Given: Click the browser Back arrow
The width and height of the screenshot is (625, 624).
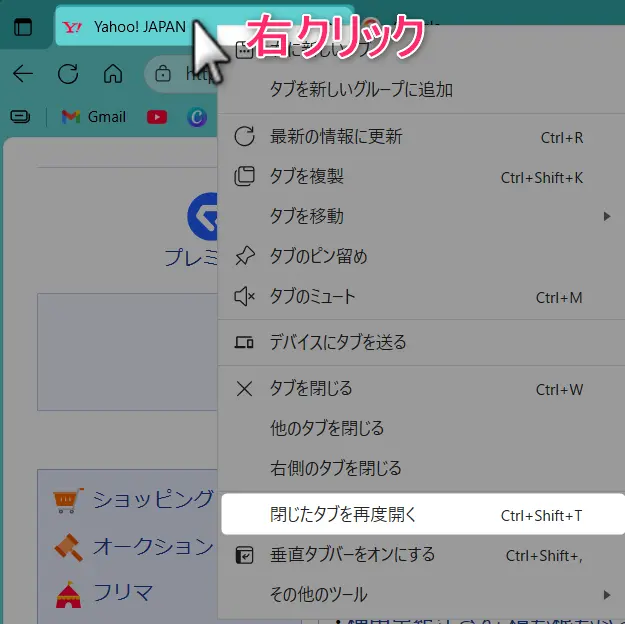Looking at the screenshot, I should click(x=22, y=74).
